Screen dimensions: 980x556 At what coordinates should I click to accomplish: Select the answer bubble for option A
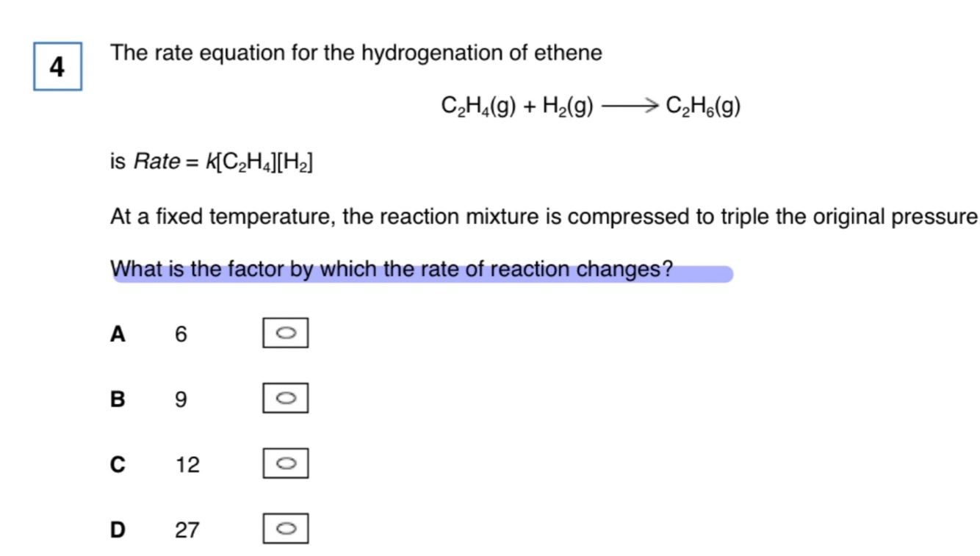pyautogui.click(x=286, y=333)
